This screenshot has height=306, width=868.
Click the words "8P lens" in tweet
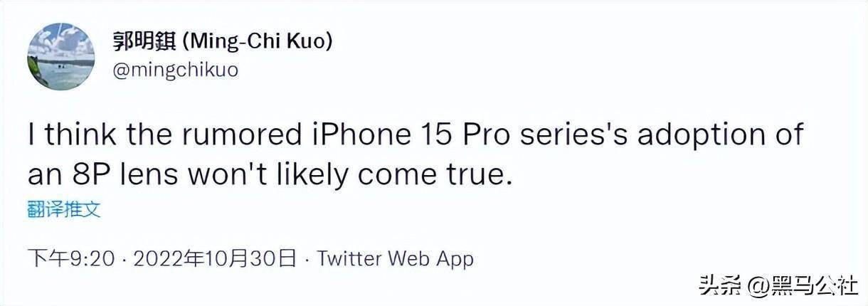(120, 174)
